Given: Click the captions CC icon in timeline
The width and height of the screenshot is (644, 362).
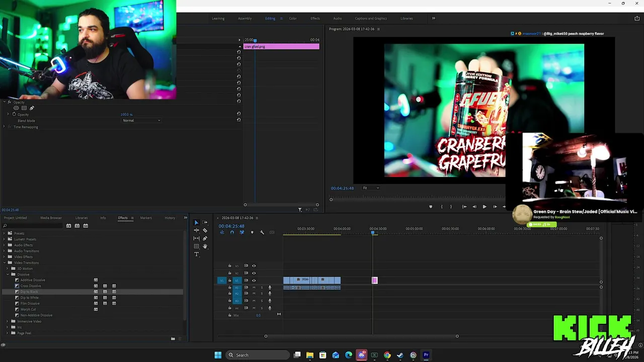Looking at the screenshot, I should coord(272,232).
